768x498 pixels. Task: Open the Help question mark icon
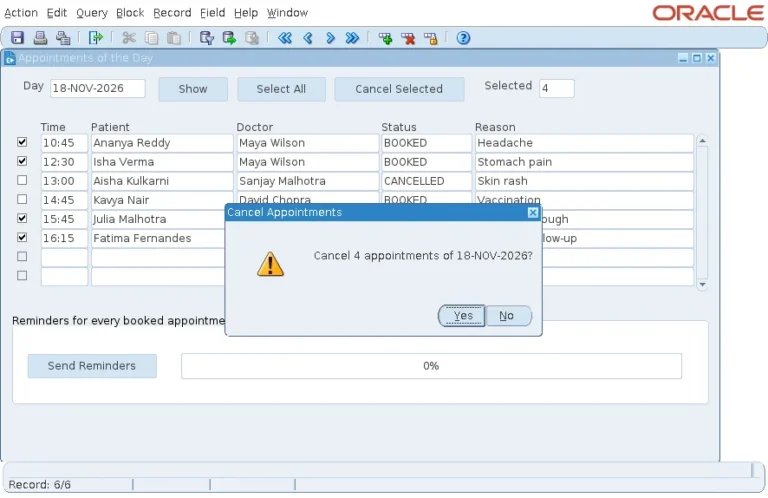463,38
